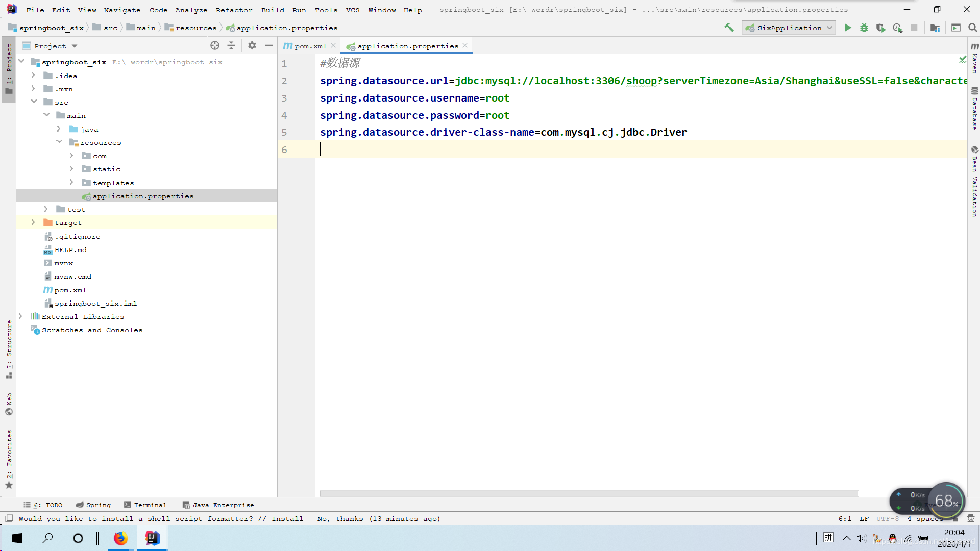Click the Navigate menu in menubar

coord(122,9)
